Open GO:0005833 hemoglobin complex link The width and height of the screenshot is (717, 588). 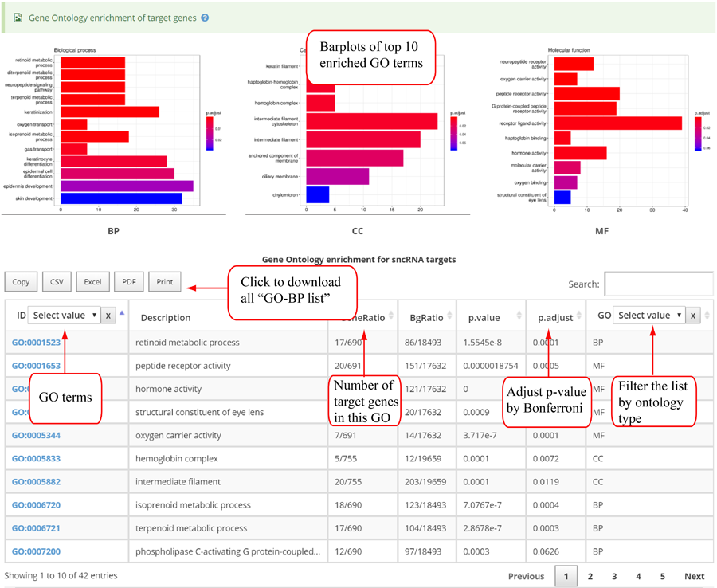[x=36, y=459]
